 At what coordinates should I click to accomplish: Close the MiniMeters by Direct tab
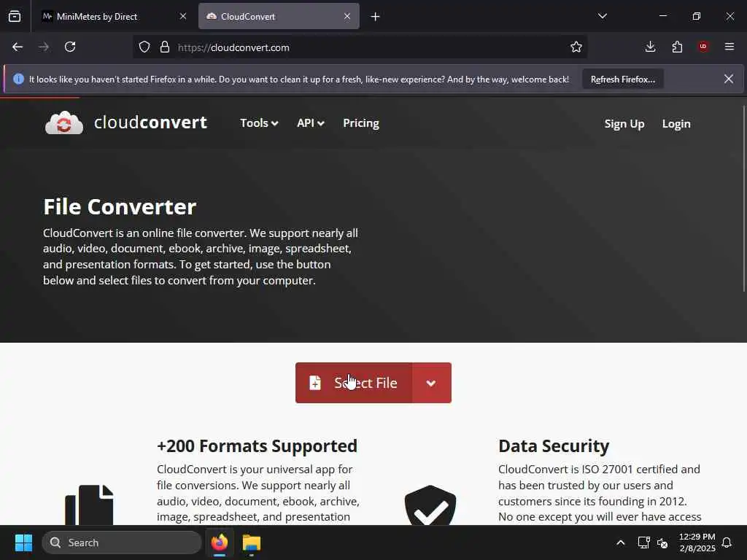click(x=183, y=16)
